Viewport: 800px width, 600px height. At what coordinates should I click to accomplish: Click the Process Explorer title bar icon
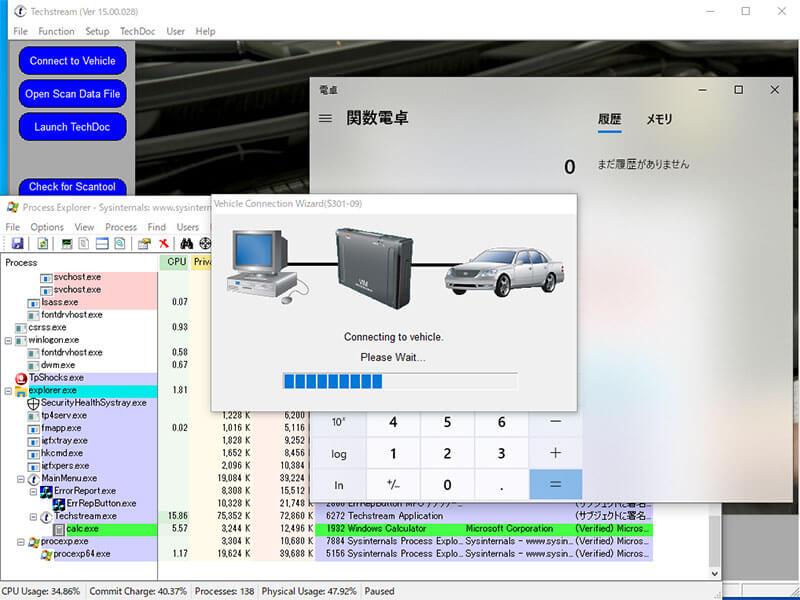pyautogui.click(x=13, y=207)
